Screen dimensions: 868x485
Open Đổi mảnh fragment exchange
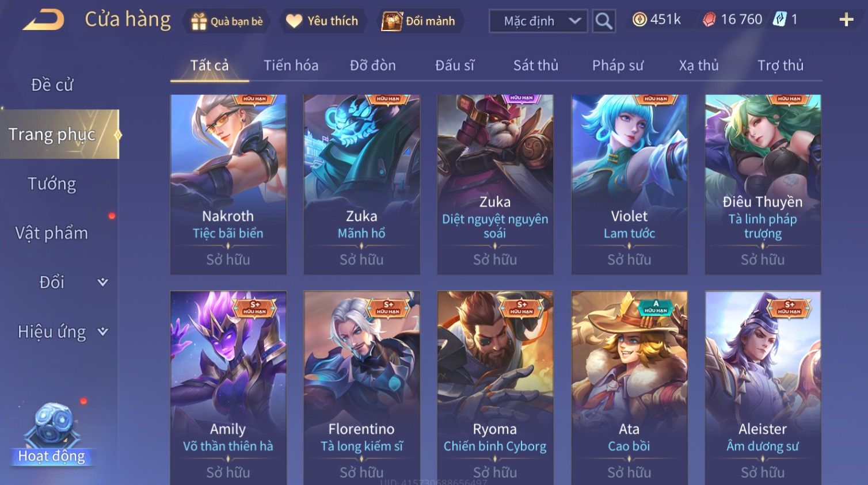[391, 21]
